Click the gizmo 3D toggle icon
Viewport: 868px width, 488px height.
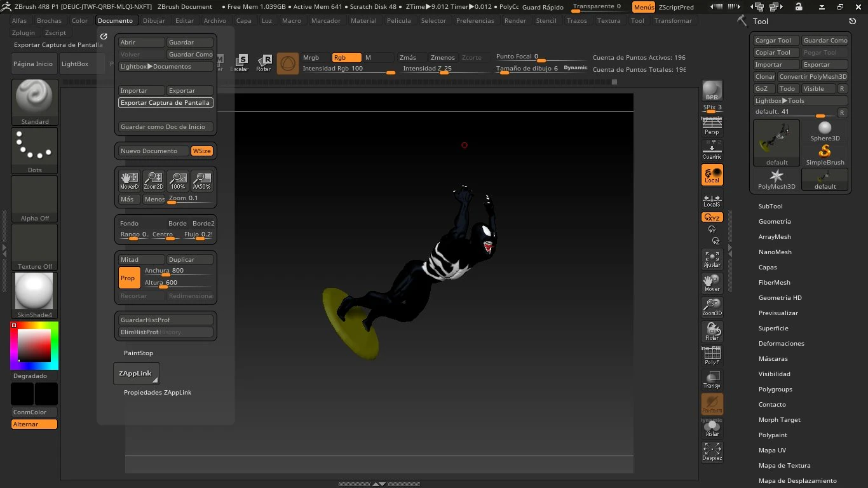(x=288, y=64)
